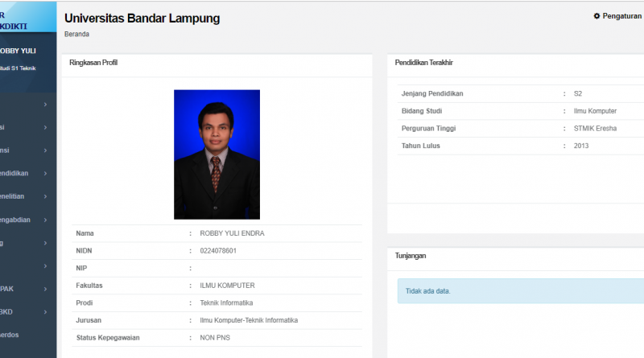This screenshot has width=644, height=358.
Task: Select the Jenjang Pendidikan value S2
Action: [578, 93]
